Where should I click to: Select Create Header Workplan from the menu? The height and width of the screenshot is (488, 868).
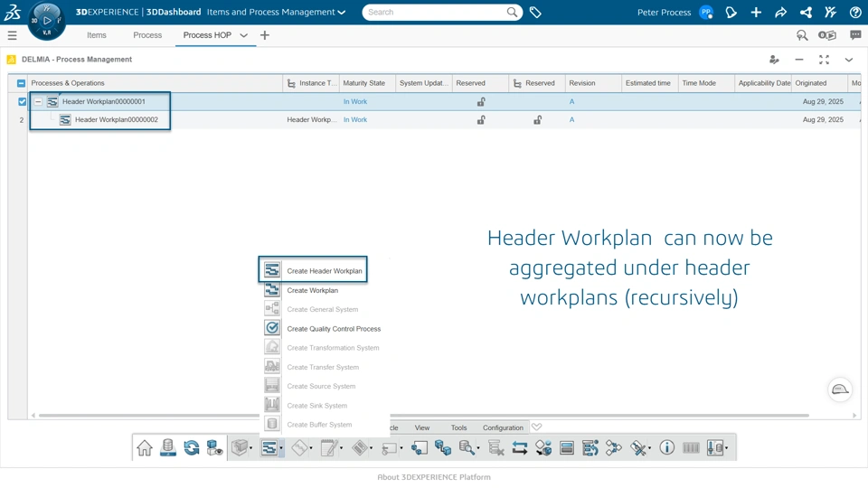click(x=324, y=271)
